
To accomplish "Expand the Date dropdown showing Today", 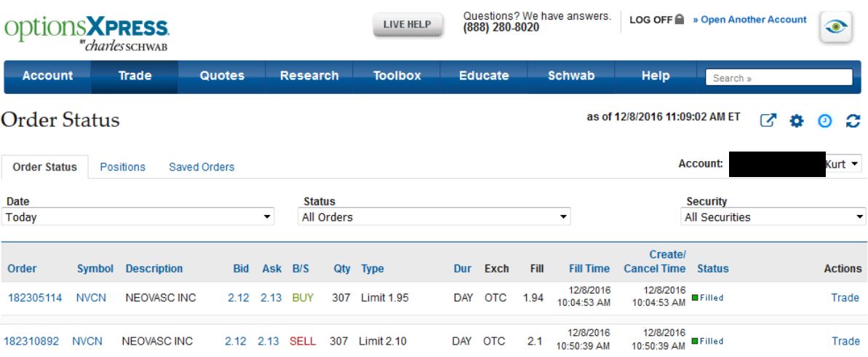I will coord(139,217).
